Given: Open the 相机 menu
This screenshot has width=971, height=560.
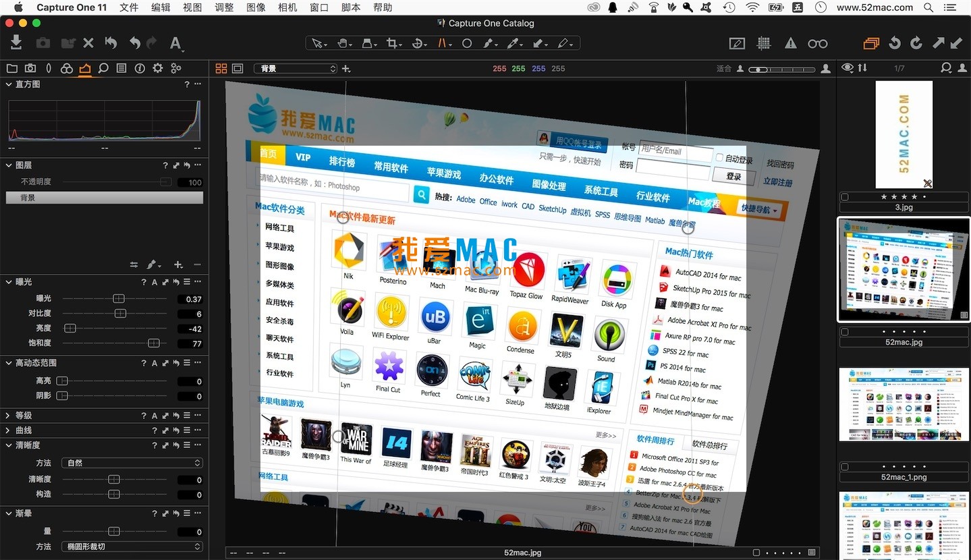Looking at the screenshot, I should point(287,7).
